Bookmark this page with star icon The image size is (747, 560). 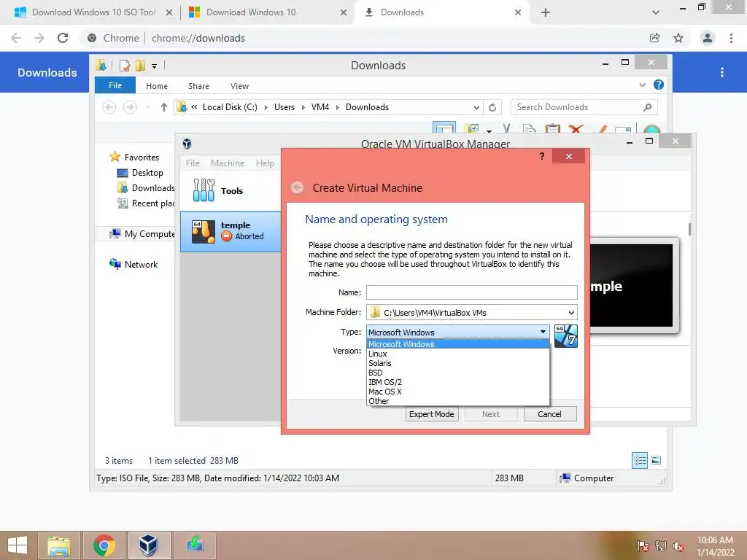(678, 38)
